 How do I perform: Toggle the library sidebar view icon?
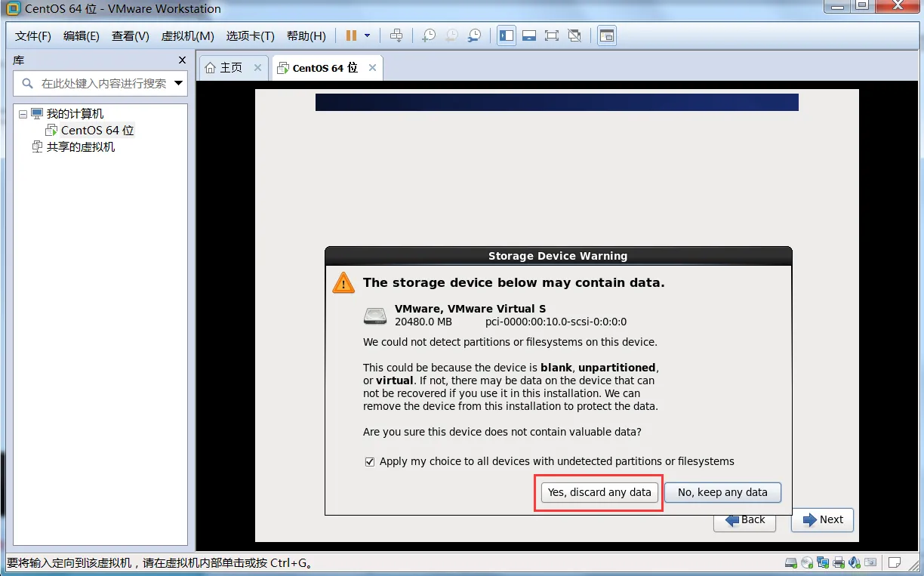tap(507, 35)
